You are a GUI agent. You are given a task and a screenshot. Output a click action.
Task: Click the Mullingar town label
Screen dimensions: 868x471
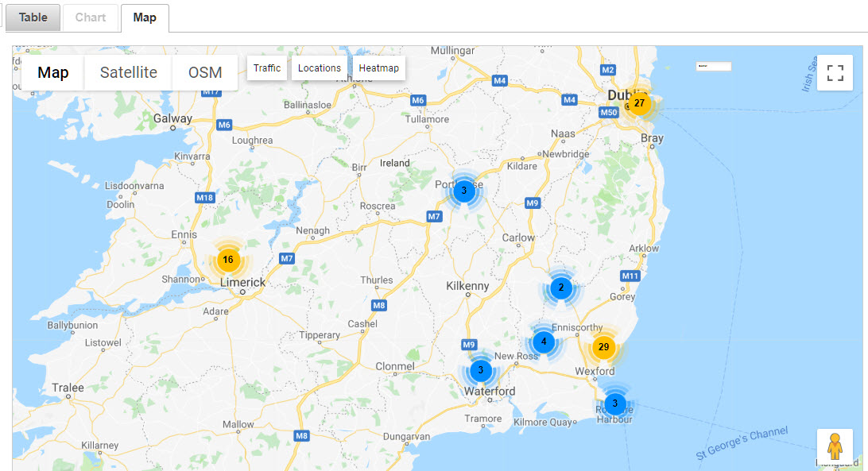(x=452, y=50)
